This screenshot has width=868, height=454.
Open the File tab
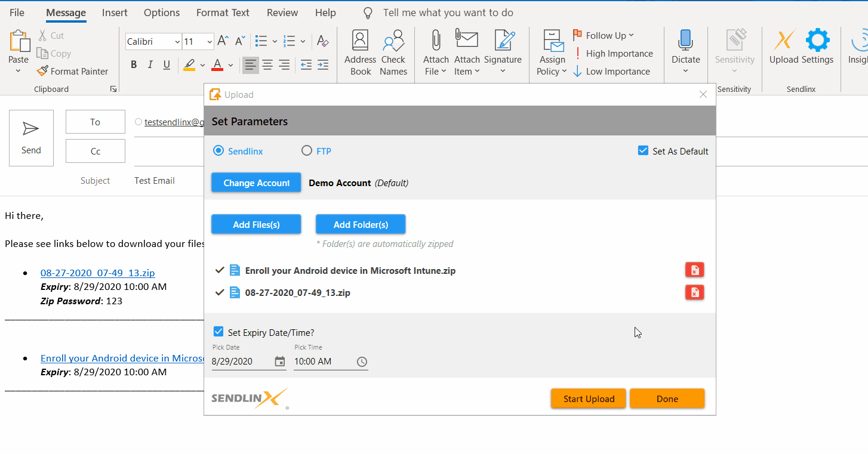pos(17,13)
